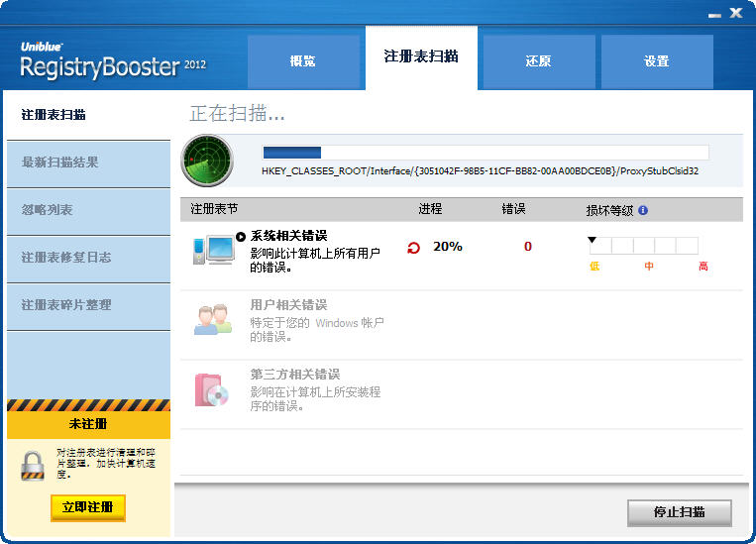This screenshot has width=756, height=544.
Task: Click the arrow bullet before 系统相关错误
Action: 241,236
